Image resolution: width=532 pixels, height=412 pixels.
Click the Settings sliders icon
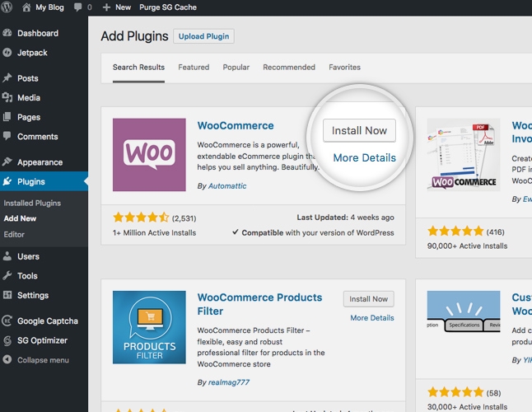7,294
